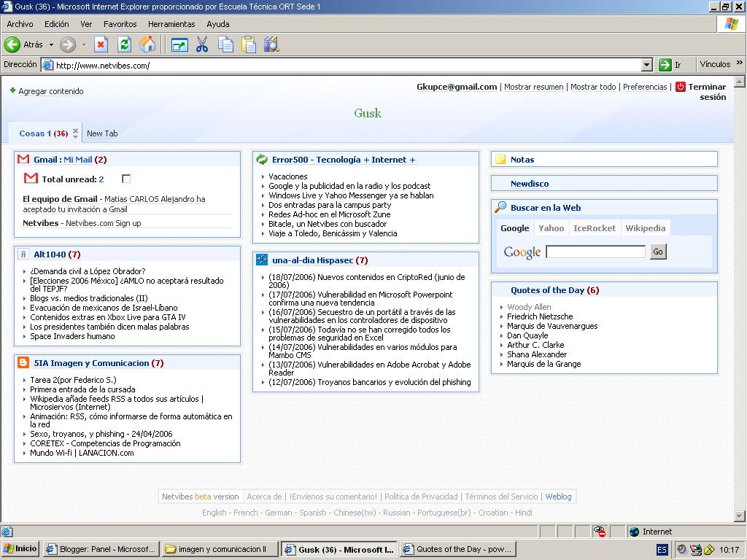Open 'Bitacle, un Netvibes con buscador' entry
This screenshot has width=747, height=560.
pos(328,224)
